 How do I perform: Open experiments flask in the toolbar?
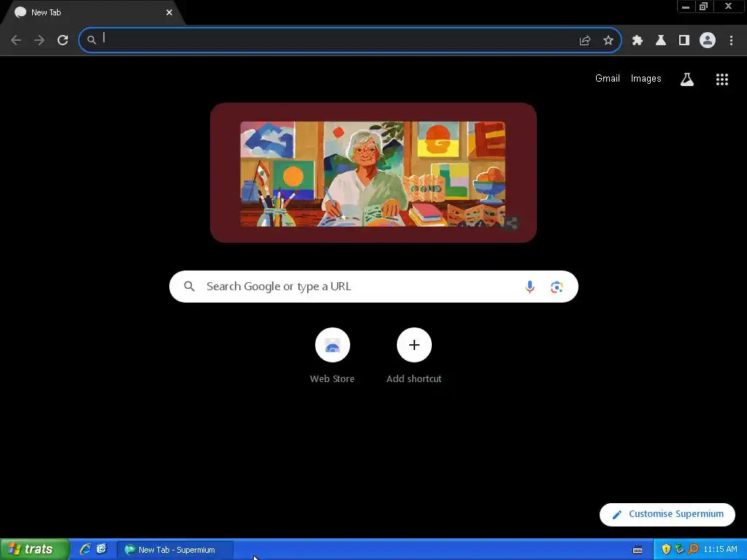[661, 41]
